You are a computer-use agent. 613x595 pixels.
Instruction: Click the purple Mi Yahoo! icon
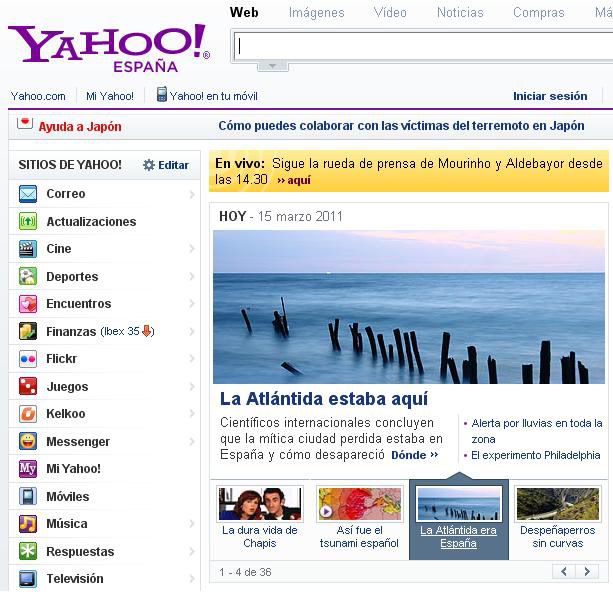(28, 469)
